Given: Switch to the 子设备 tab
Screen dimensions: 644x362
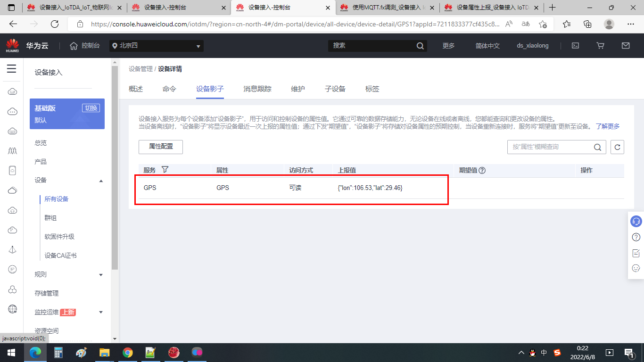Looking at the screenshot, I should coord(335,89).
